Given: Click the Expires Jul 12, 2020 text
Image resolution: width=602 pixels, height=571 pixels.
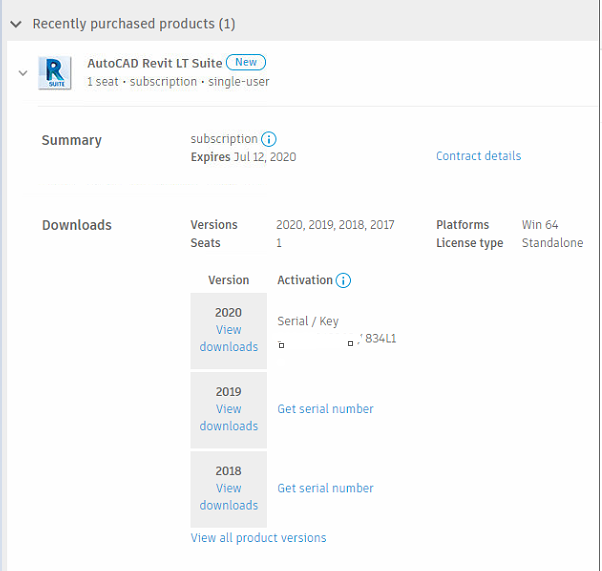Looking at the screenshot, I should point(243,157).
